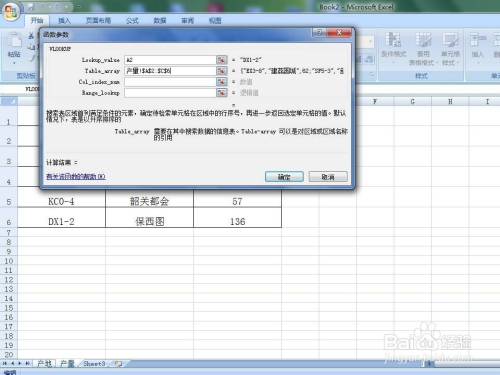Image resolution: width=500 pixels, height=375 pixels.
Task: Click inside the Col_index_num input field
Action: click(170, 82)
